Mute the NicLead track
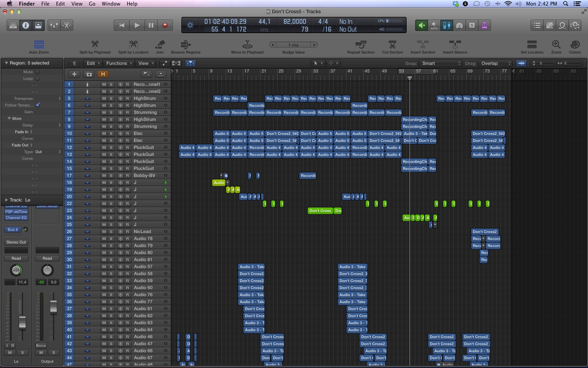The height and width of the screenshot is (368, 588). pyautogui.click(x=104, y=232)
